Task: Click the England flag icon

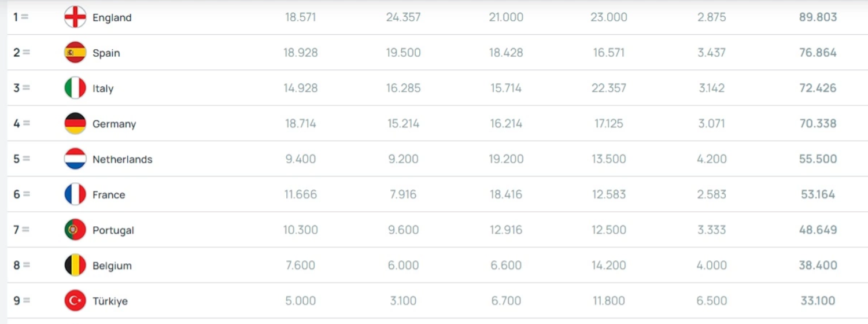Action: pyautogui.click(x=75, y=17)
